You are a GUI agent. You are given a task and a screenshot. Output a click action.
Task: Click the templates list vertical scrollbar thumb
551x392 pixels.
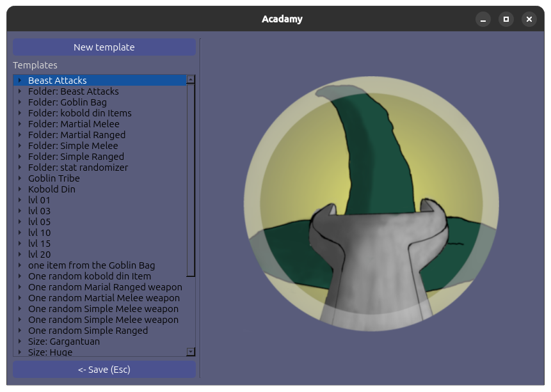point(191,179)
